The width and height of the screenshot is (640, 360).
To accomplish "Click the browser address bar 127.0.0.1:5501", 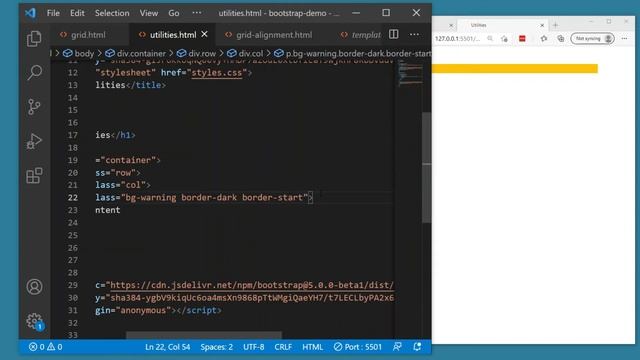I will (x=458, y=38).
